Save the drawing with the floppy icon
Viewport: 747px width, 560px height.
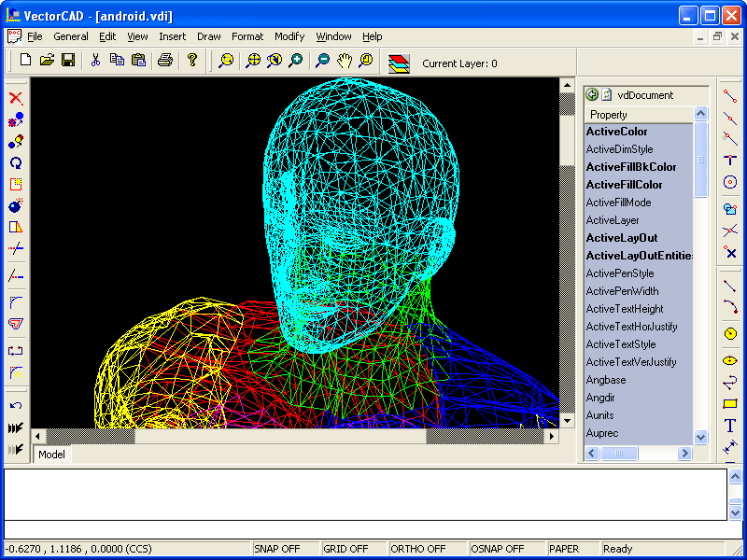[68, 60]
